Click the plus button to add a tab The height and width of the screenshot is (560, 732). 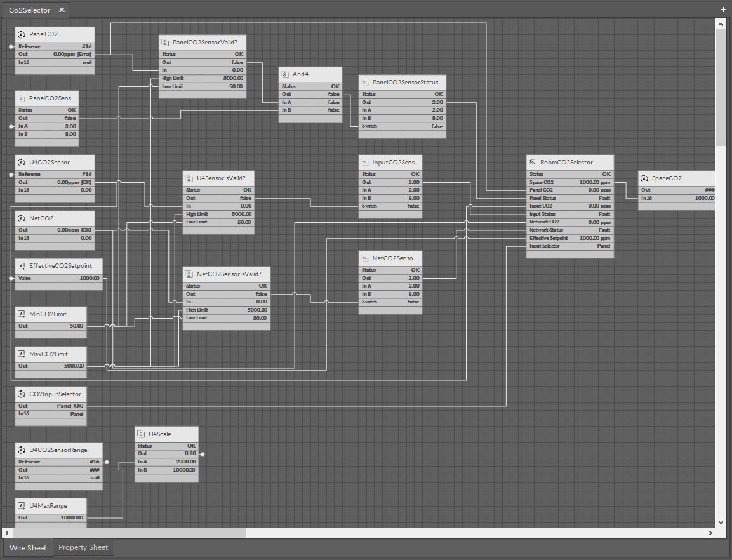click(x=723, y=10)
